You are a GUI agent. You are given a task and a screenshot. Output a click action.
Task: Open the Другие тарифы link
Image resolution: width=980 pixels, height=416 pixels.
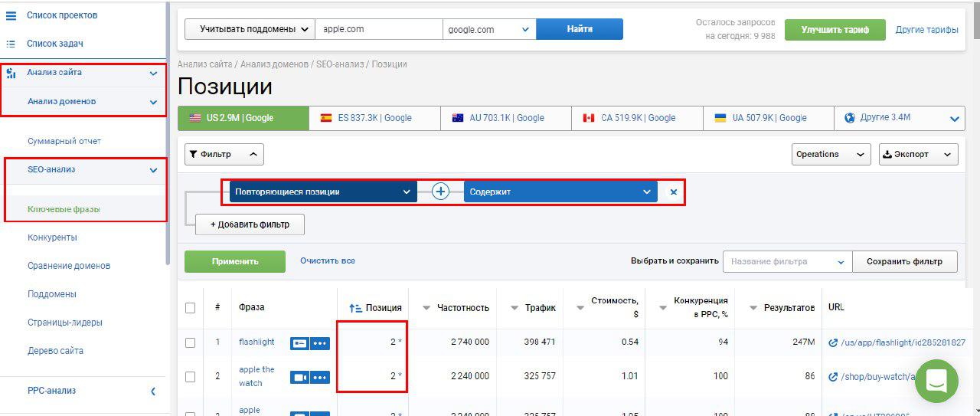tap(926, 30)
